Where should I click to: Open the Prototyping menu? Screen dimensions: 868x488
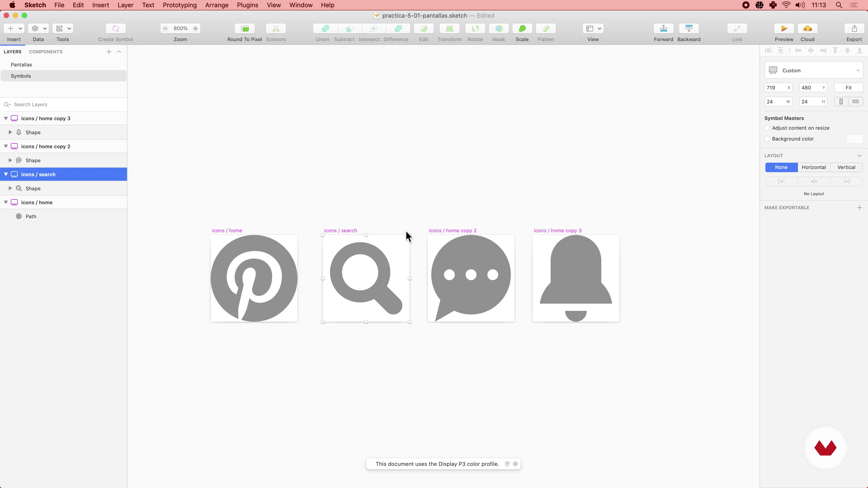(180, 5)
